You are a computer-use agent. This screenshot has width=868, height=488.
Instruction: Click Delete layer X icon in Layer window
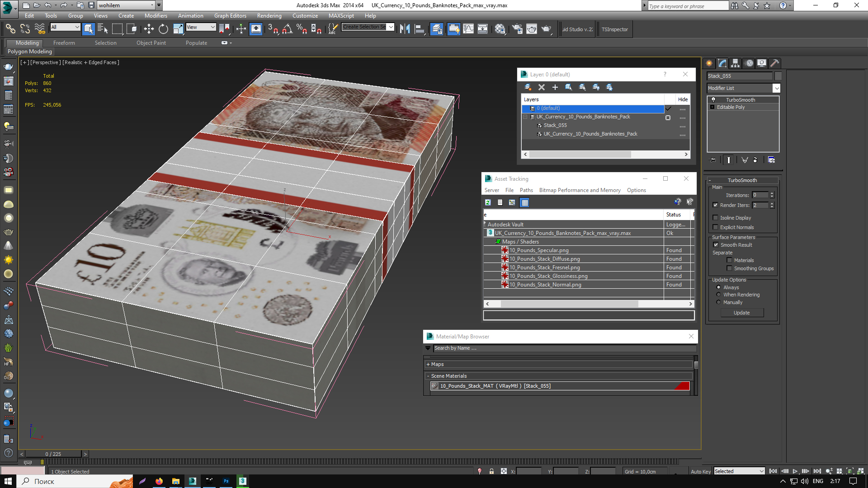click(x=542, y=87)
